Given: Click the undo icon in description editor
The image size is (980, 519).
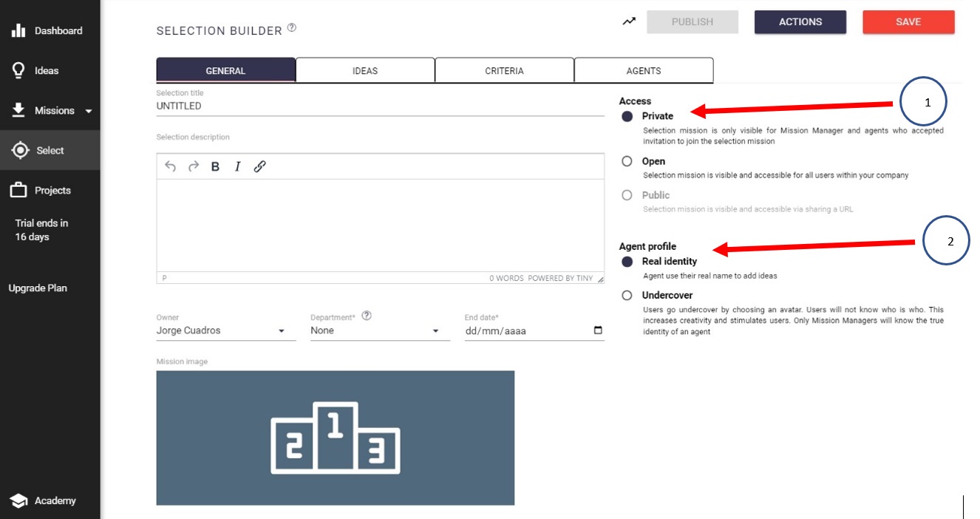Looking at the screenshot, I should pyautogui.click(x=171, y=166).
